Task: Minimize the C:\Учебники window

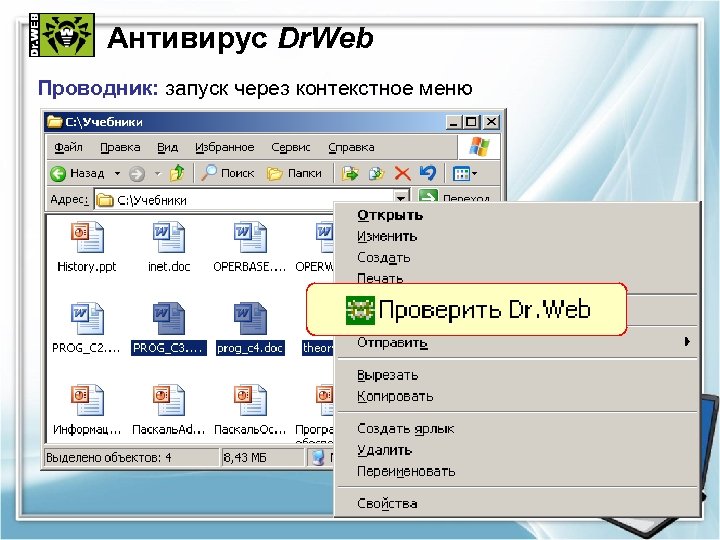Action: (x=453, y=122)
